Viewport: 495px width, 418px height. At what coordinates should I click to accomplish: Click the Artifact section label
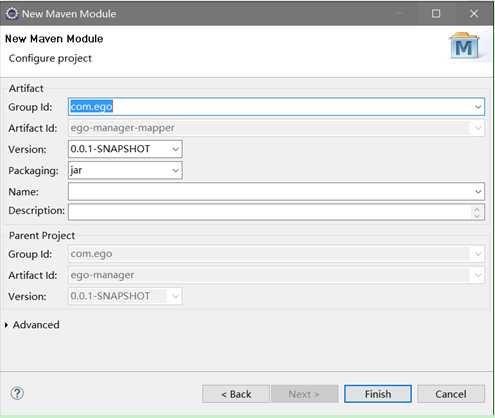(26, 88)
